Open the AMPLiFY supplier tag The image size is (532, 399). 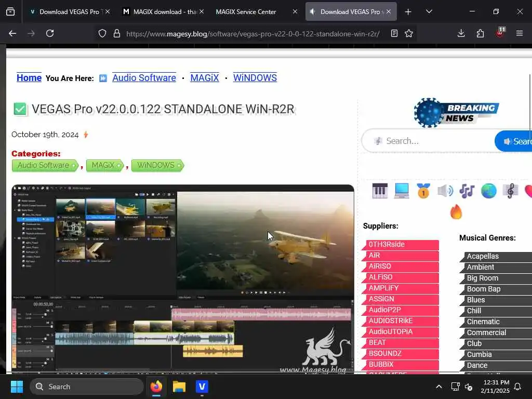401,288
